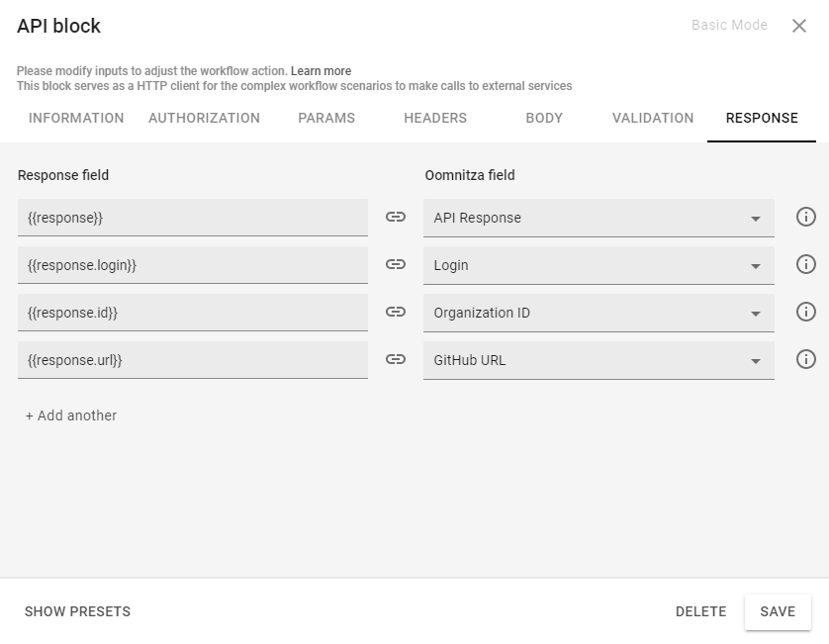This screenshot has width=829, height=644.
Task: Open the GitHub URL field dropdown
Action: click(755, 359)
